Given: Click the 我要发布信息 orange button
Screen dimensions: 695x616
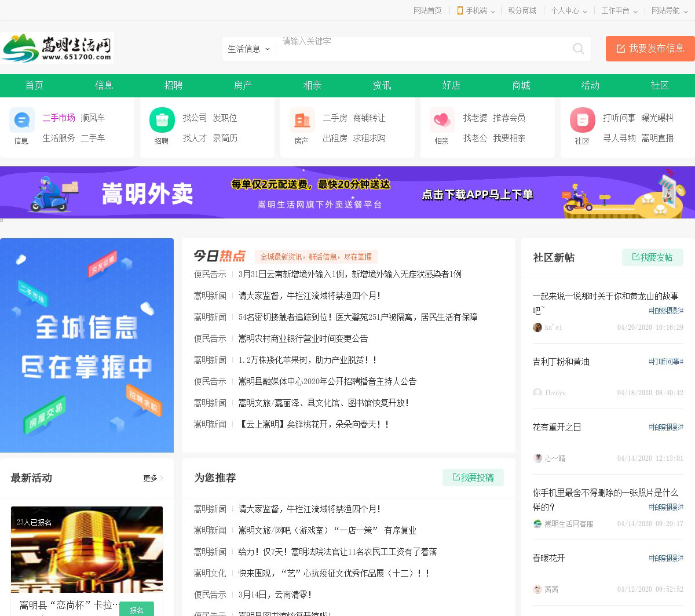Looking at the screenshot, I should 650,49.
